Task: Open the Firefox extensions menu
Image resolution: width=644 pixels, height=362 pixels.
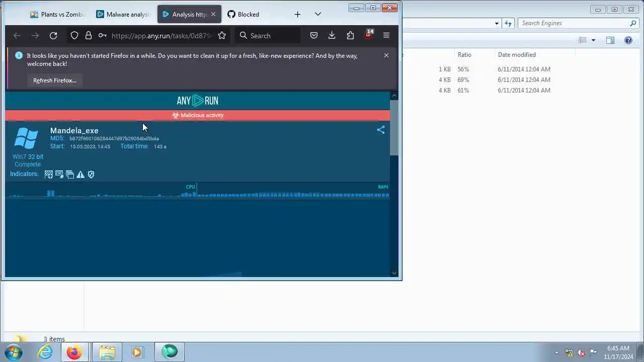Action: (350, 36)
